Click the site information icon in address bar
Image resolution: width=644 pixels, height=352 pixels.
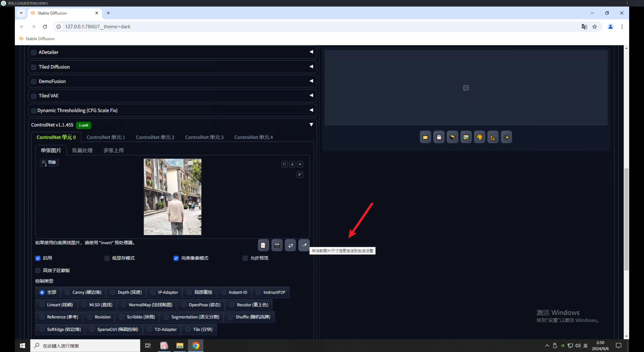59,27
